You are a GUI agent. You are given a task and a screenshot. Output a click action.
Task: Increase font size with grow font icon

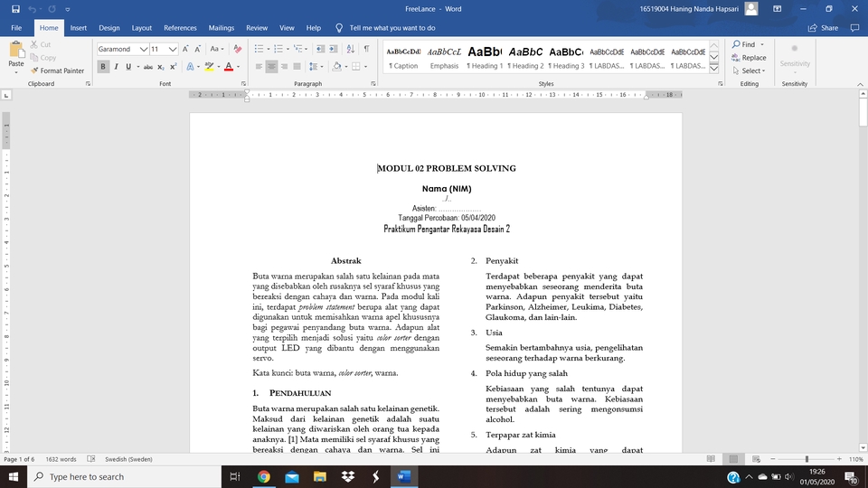tap(185, 49)
